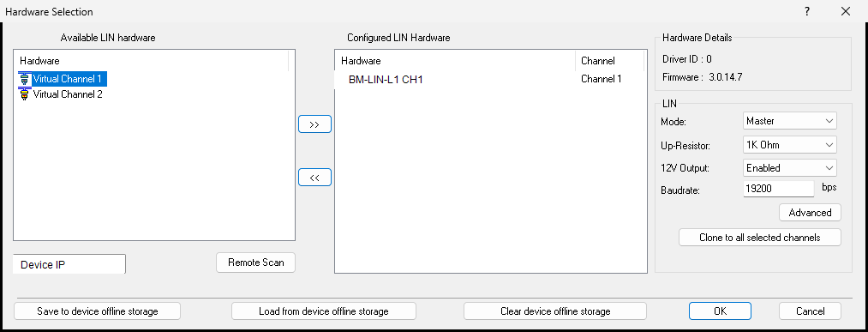Click Clear device offline storage

[555, 311]
